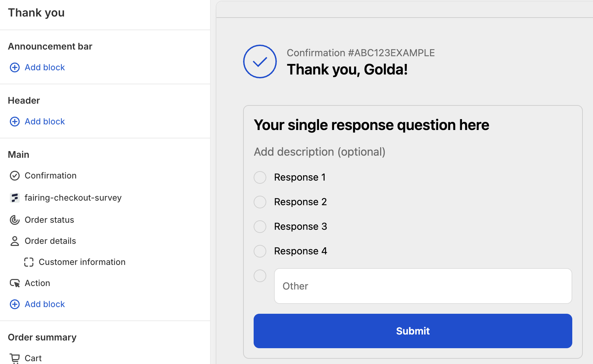The height and width of the screenshot is (364, 593).
Task: Select Customer information in the sidebar
Action: coord(82,262)
